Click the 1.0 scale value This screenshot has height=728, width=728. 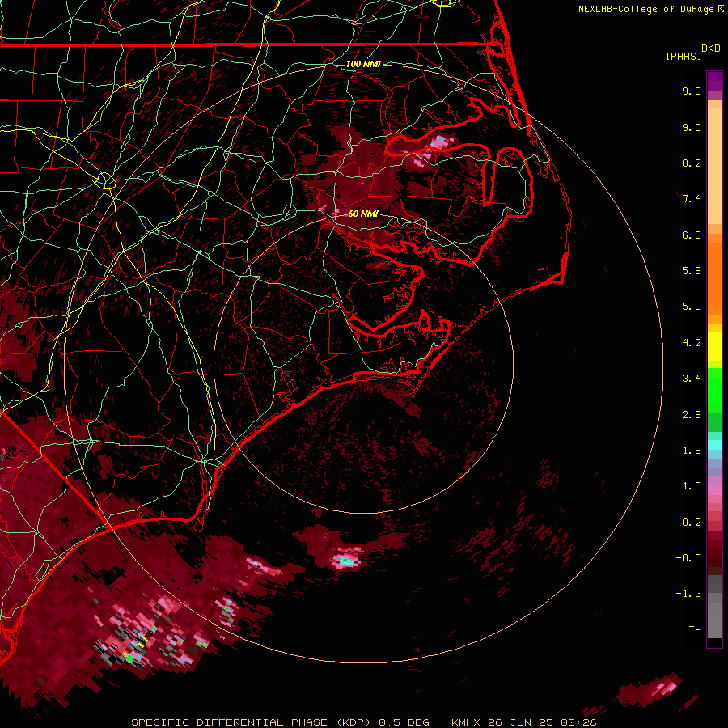pyautogui.click(x=692, y=486)
